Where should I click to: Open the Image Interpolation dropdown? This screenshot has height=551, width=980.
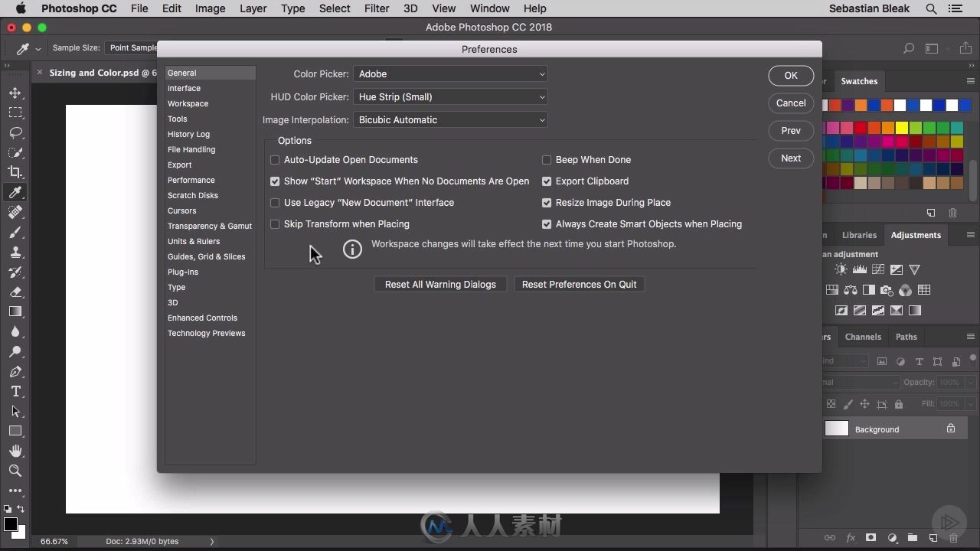point(450,120)
